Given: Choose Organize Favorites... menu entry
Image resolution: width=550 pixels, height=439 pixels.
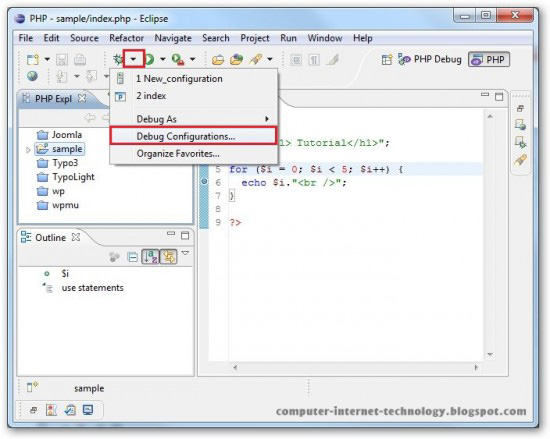Looking at the screenshot, I should 194,154.
